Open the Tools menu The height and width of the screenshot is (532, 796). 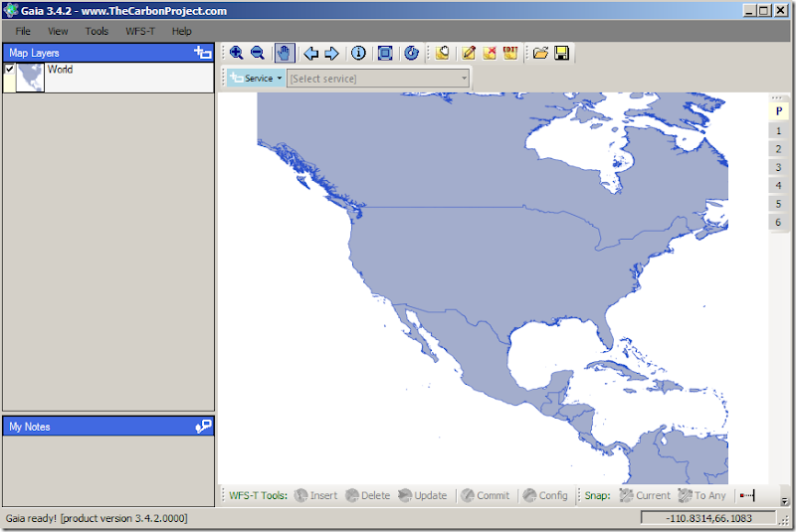click(x=97, y=31)
